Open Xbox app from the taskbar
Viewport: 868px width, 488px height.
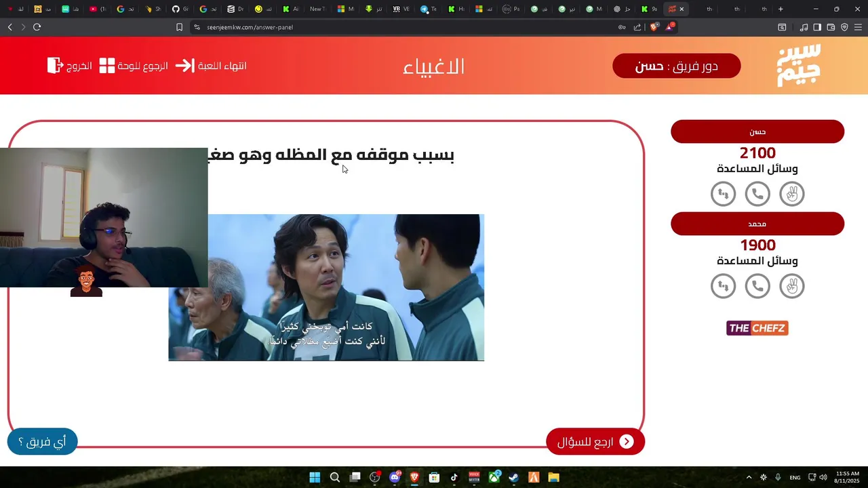(x=494, y=477)
